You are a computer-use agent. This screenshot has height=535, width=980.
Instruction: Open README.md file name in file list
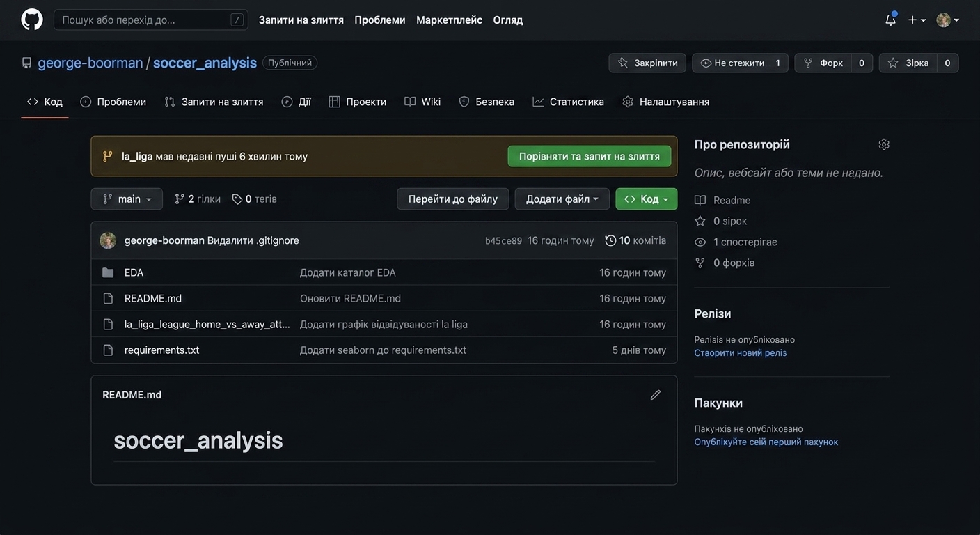153,298
